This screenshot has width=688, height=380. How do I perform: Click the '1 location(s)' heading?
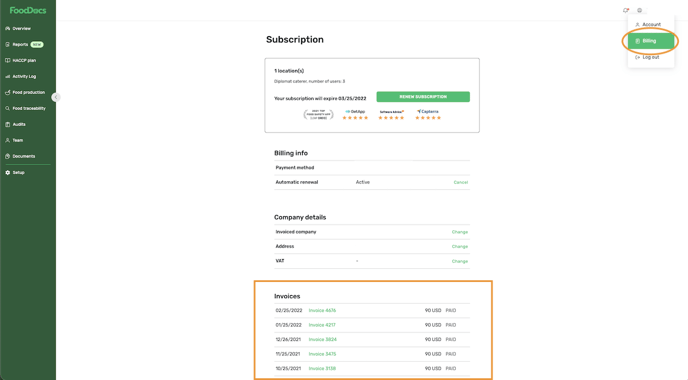[x=289, y=71]
